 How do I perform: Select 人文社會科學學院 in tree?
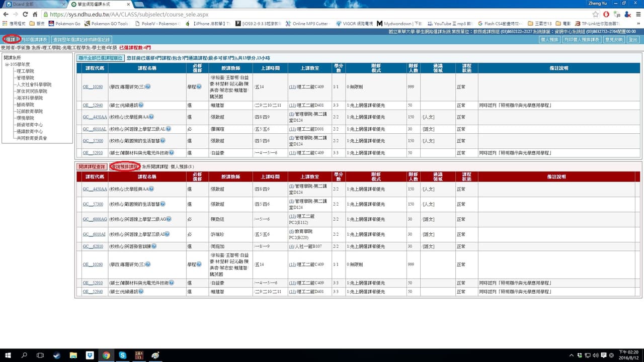[34, 84]
